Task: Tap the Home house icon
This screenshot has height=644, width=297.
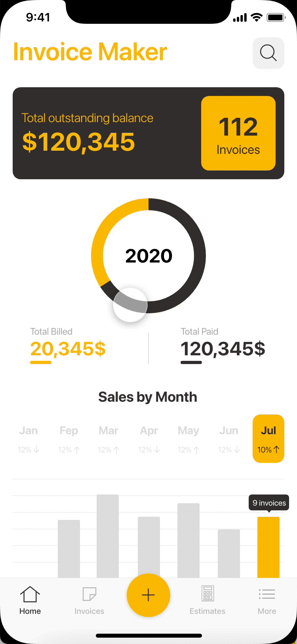Action: [x=30, y=594]
